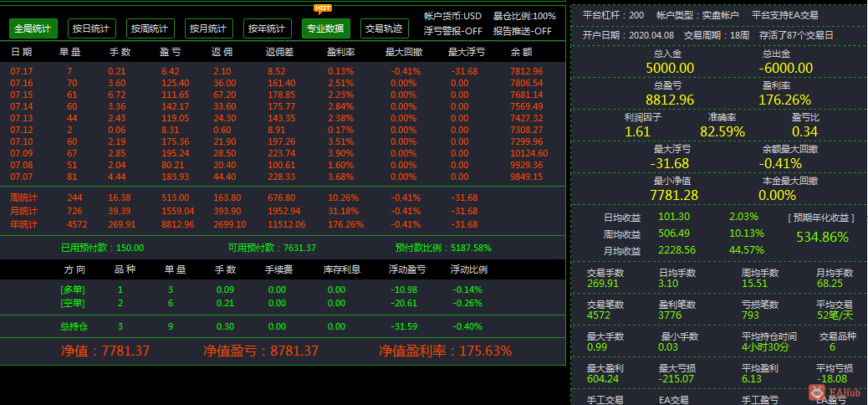Open 专业数据 tab
The height and width of the screenshot is (405, 868).
pyautogui.click(x=326, y=28)
